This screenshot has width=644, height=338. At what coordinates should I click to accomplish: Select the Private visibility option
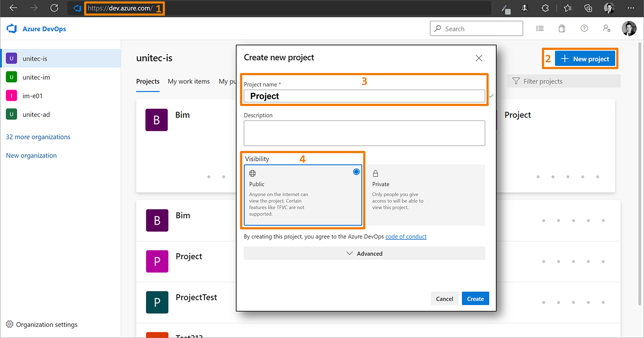pos(426,195)
